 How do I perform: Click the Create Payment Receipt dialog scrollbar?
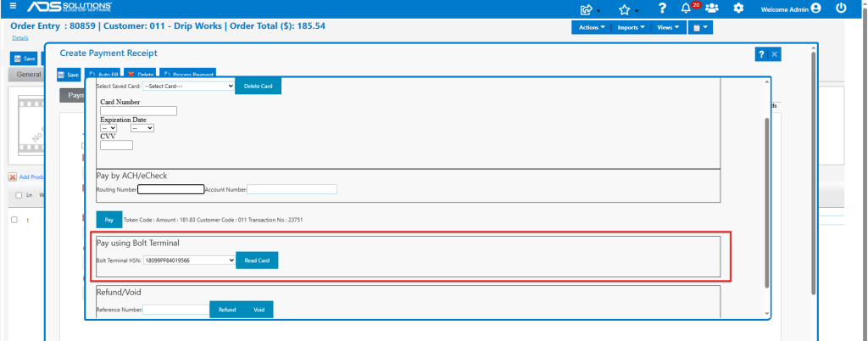[813, 173]
